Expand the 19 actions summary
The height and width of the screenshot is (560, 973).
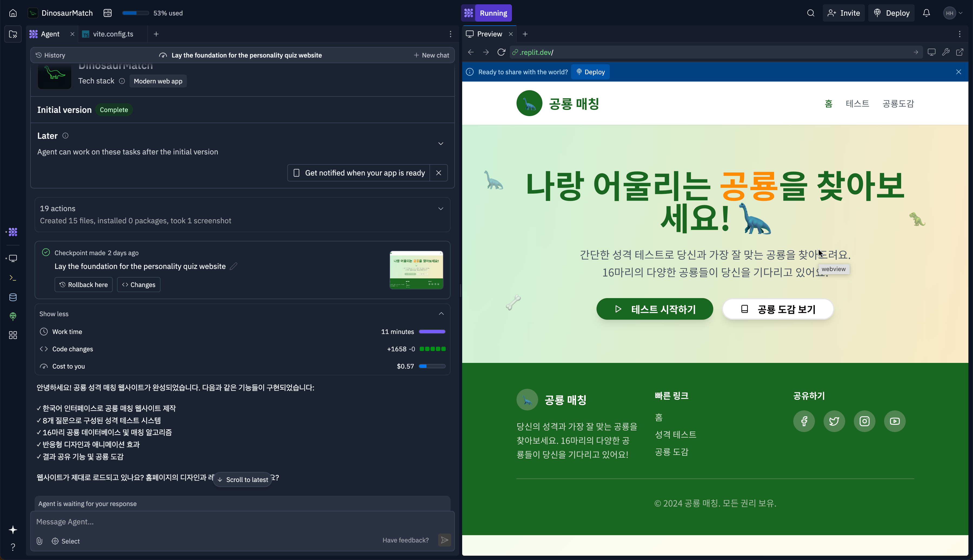point(441,209)
